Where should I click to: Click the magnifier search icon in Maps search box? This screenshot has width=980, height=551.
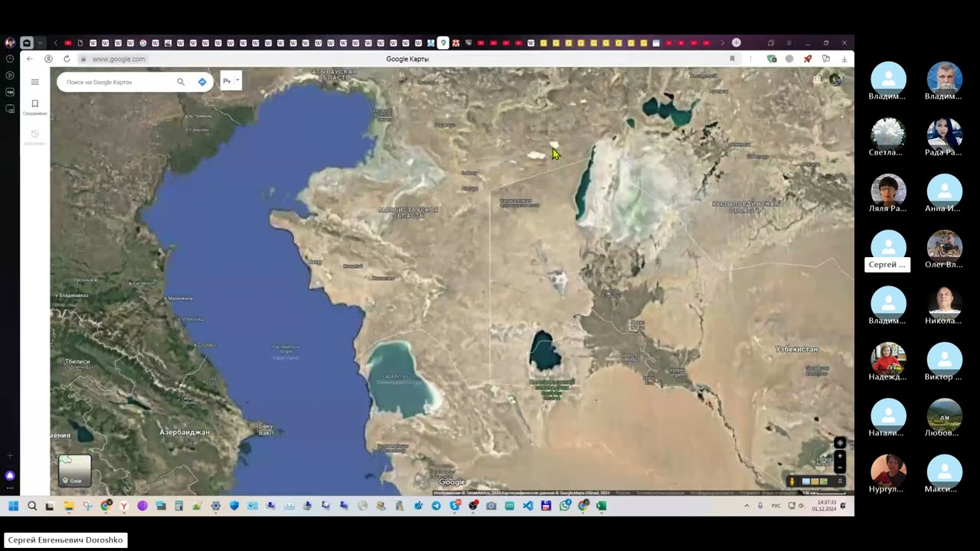[x=181, y=82]
